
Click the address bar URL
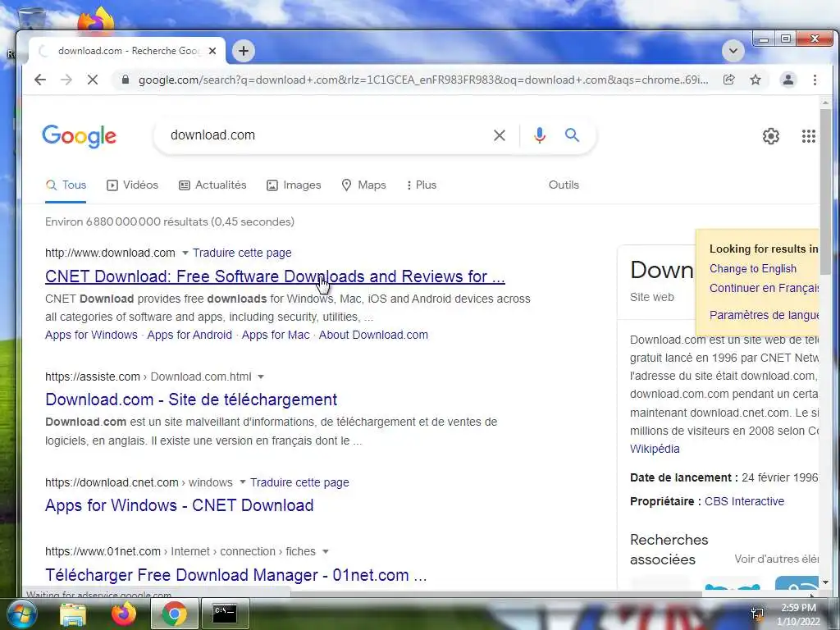pyautogui.click(x=423, y=80)
